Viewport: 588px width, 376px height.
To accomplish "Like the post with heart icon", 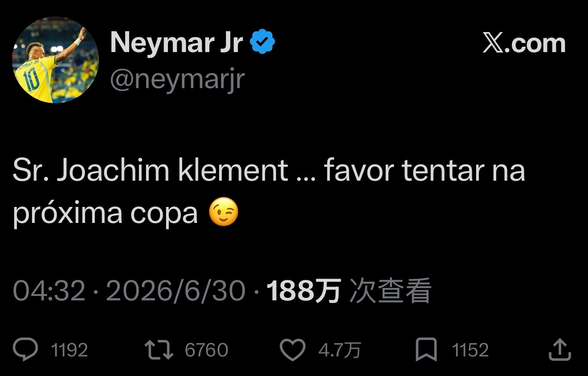I will 293,350.
